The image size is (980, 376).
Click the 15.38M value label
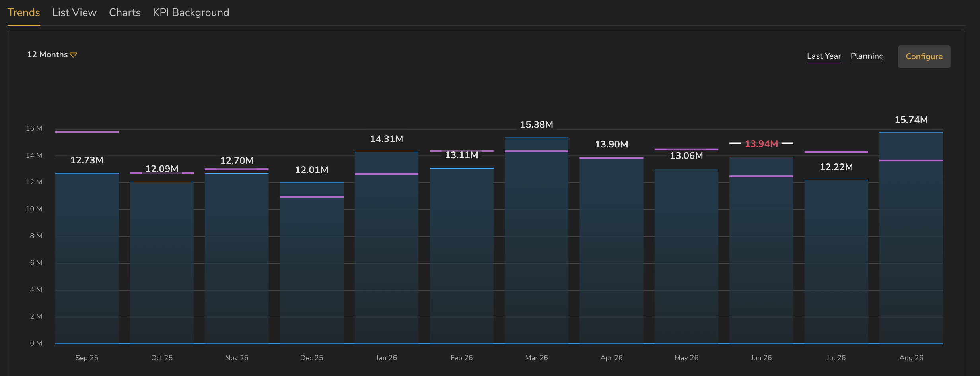tap(537, 124)
